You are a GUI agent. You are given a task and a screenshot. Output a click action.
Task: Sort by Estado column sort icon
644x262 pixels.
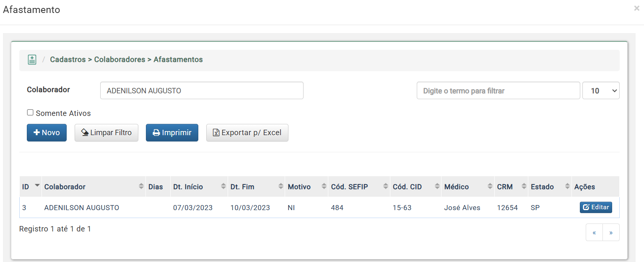pyautogui.click(x=568, y=187)
